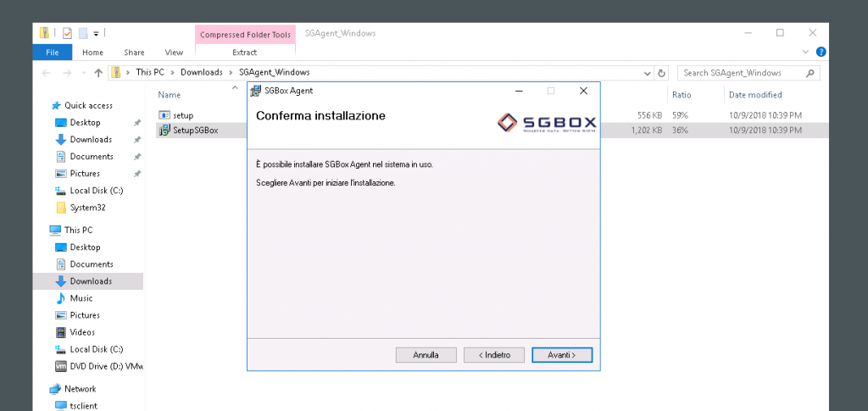Click the Videos filmstrip icon
Viewport: 868px width, 411px height.
[61, 332]
